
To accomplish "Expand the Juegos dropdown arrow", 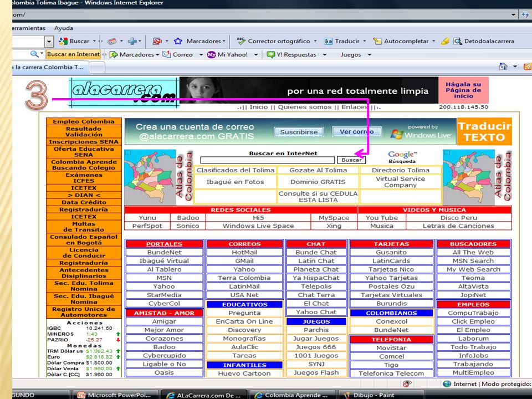I will pyautogui.click(x=369, y=54).
